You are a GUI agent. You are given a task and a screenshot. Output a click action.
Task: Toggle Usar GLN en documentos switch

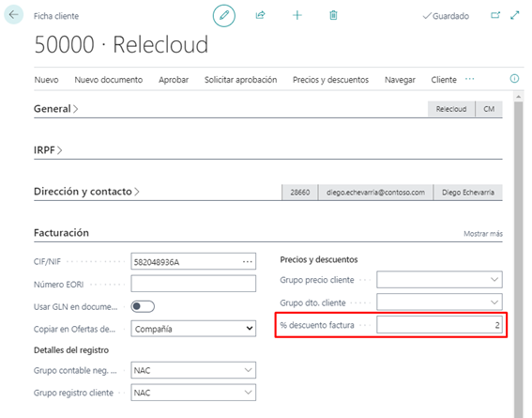143,306
